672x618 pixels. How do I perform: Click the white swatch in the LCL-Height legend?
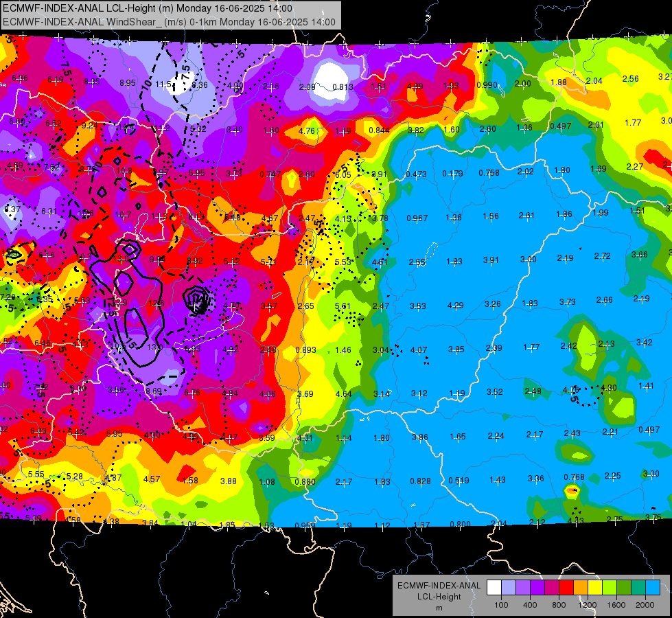494,588
